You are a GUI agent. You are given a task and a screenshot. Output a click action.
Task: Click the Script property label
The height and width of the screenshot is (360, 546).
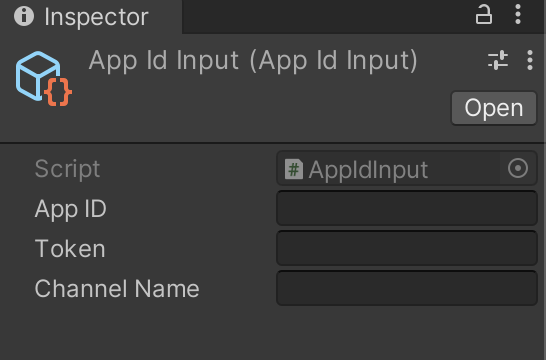click(67, 169)
